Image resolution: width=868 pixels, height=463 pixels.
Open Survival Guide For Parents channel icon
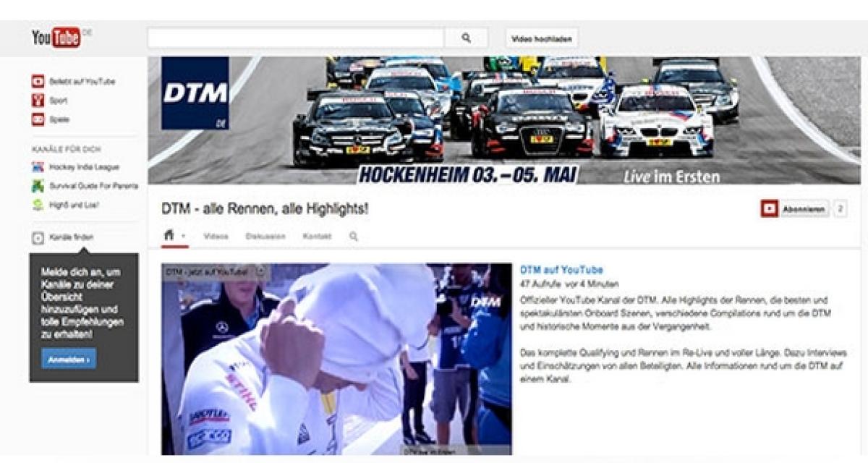[38, 186]
